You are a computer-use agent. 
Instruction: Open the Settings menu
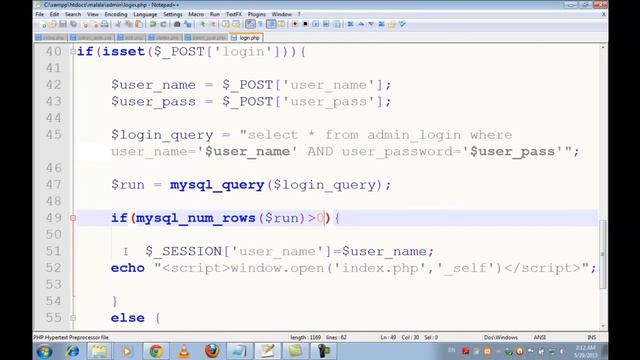coord(173,14)
